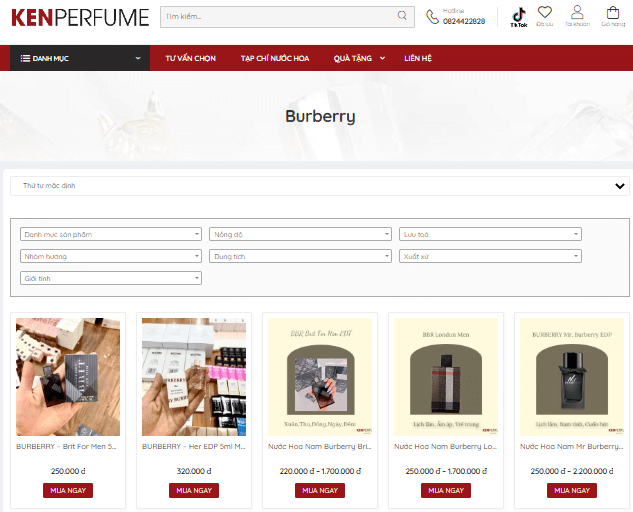
Task: Click the Burberry page heading
Action: click(320, 117)
